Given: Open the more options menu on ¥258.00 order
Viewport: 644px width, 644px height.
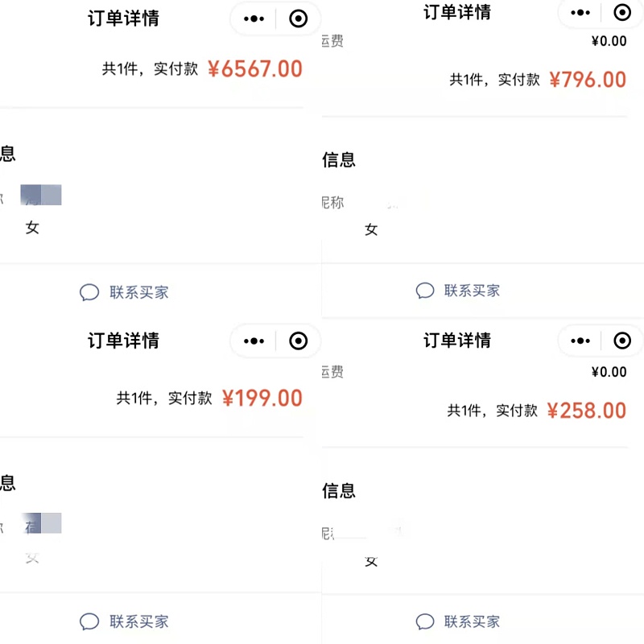Looking at the screenshot, I should point(580,341).
